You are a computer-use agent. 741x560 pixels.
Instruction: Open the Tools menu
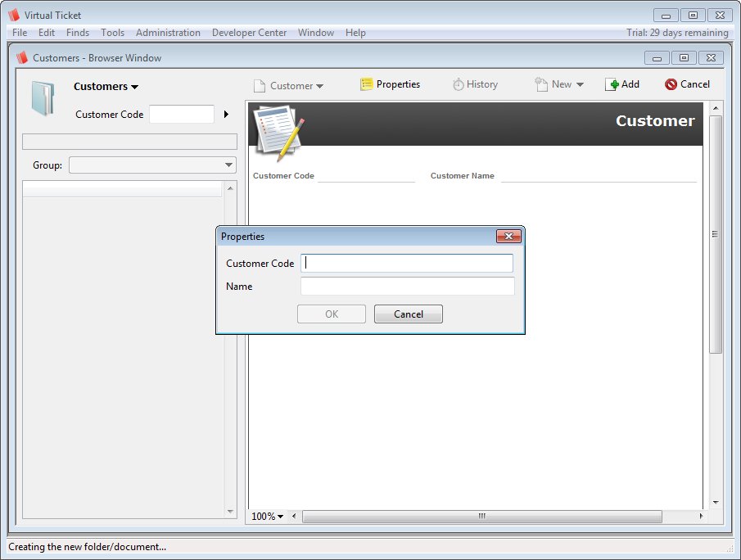112,33
